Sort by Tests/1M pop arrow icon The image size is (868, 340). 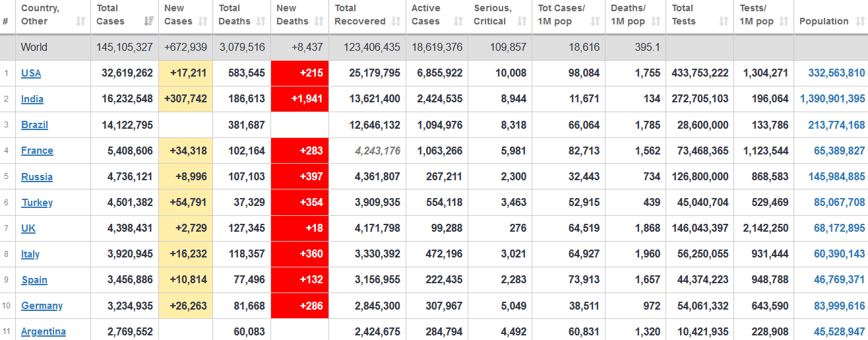coord(784,21)
